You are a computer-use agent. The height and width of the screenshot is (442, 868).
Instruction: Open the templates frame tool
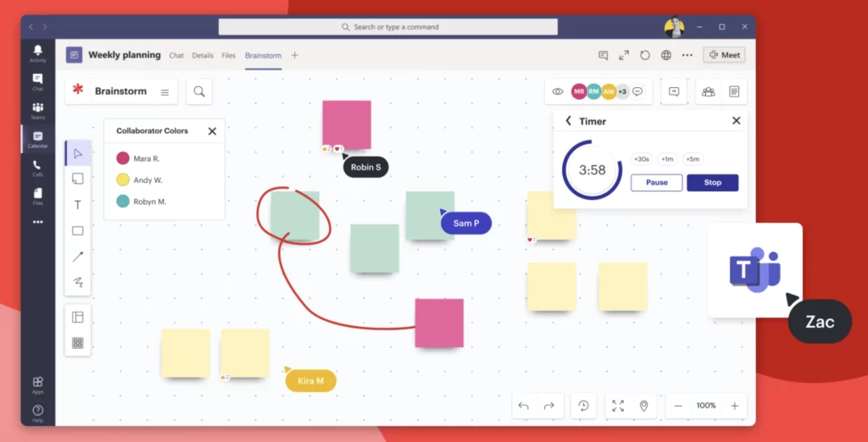click(78, 317)
